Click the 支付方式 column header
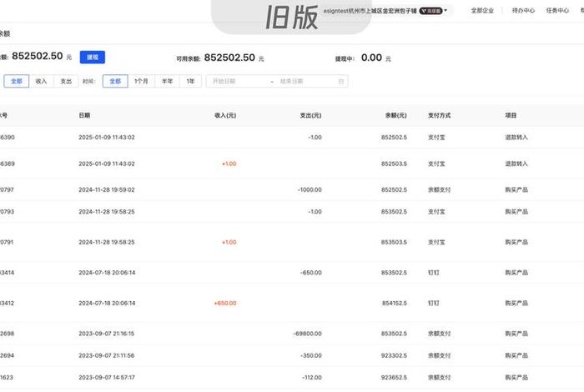 (440, 115)
